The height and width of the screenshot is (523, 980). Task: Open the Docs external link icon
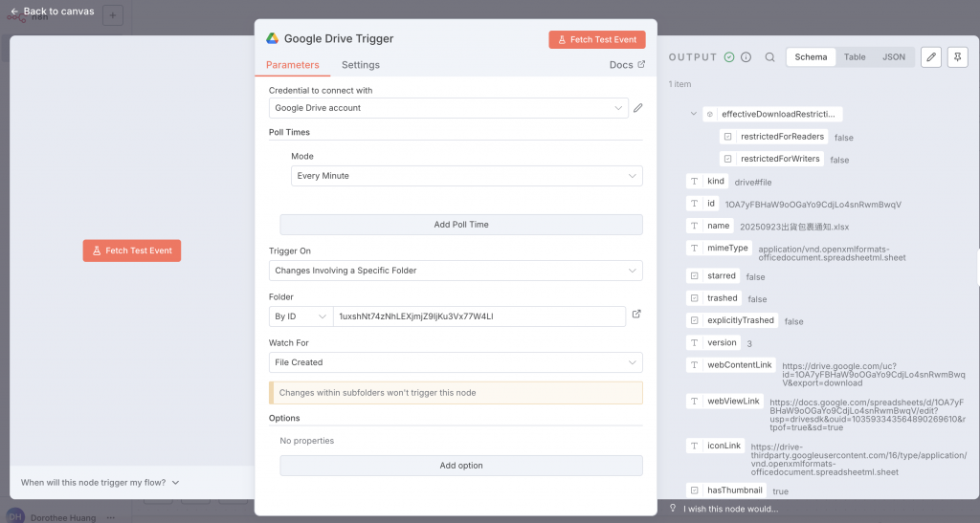click(x=641, y=64)
